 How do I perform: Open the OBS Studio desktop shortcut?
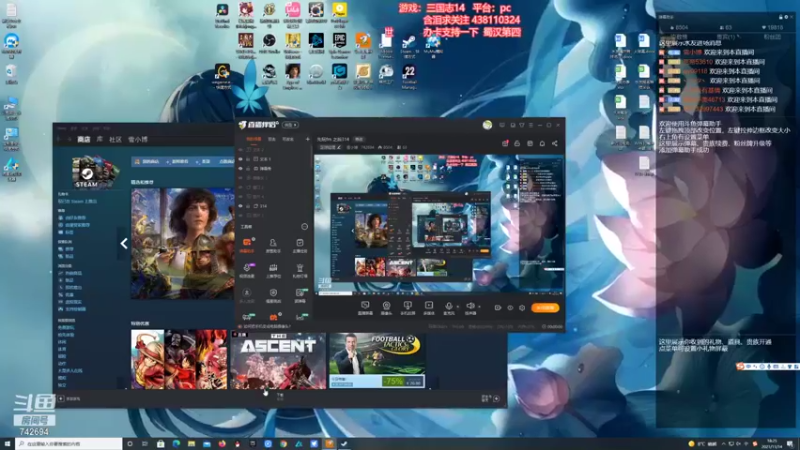pyautogui.click(x=269, y=45)
